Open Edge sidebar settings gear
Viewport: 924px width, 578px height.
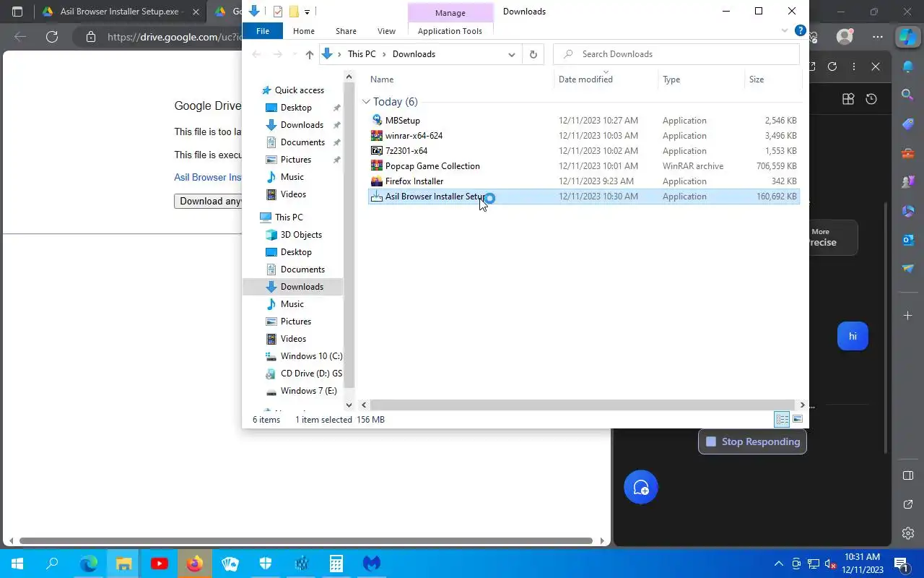(x=908, y=533)
